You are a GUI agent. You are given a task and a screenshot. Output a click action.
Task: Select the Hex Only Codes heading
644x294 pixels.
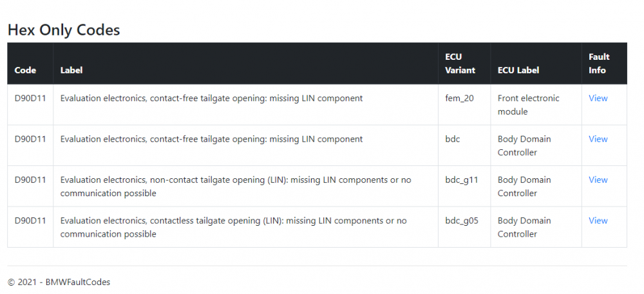64,30
